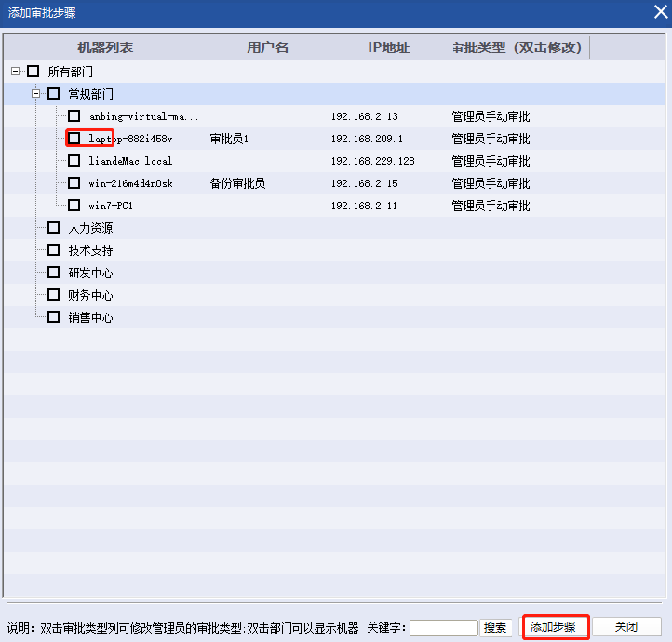
Task: Click IP address 192.168.2.15
Action: (x=364, y=183)
